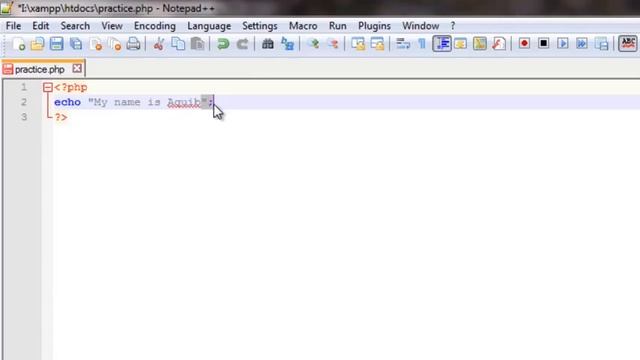Click the Zoom In icon
Viewport: 640px width, 360px height.
coord(313,44)
